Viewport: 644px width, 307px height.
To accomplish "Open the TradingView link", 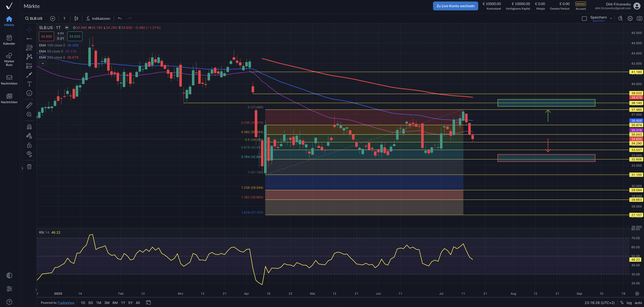I will [x=66, y=303].
